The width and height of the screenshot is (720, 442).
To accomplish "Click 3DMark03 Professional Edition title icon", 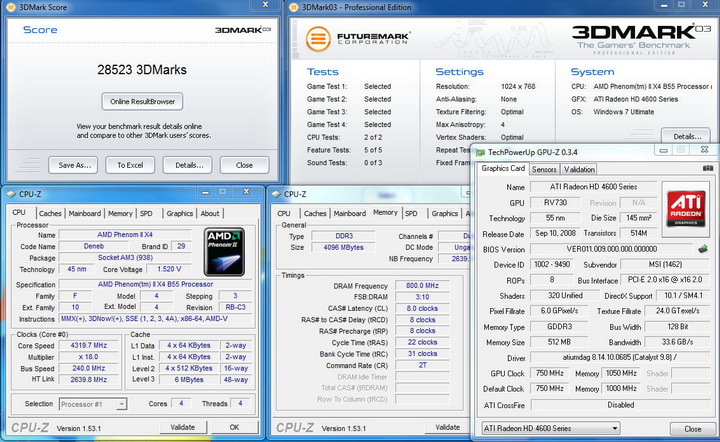I will pyautogui.click(x=294, y=7).
